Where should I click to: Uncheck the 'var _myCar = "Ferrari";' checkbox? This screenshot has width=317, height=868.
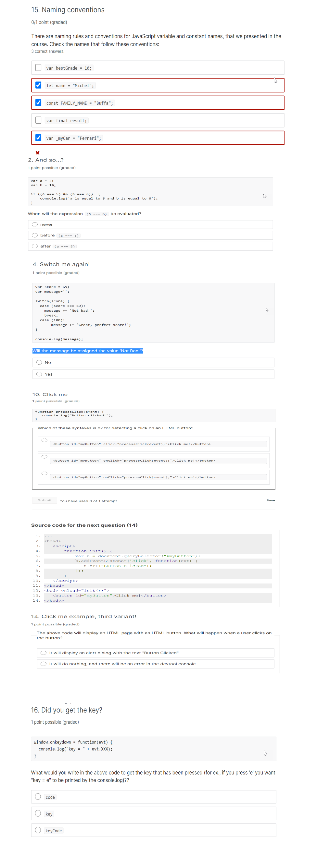point(38,138)
